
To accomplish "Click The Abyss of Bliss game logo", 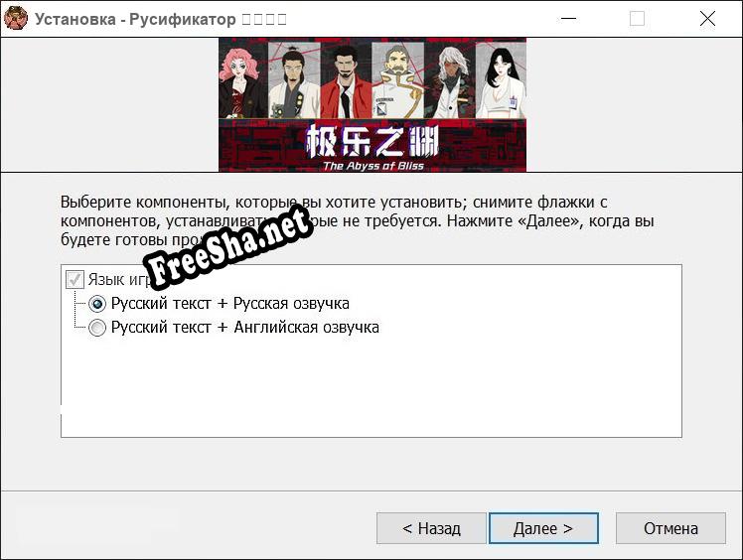I will 371,147.
